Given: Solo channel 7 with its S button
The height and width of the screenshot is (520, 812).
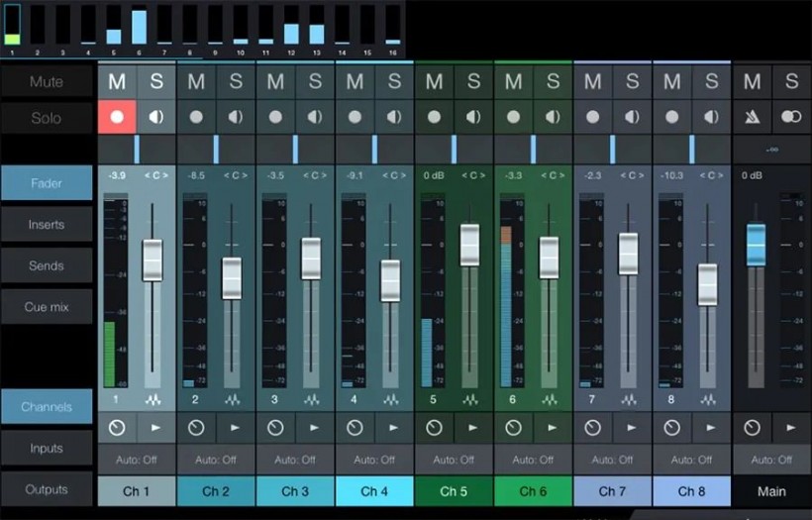Looking at the screenshot, I should click(x=633, y=81).
